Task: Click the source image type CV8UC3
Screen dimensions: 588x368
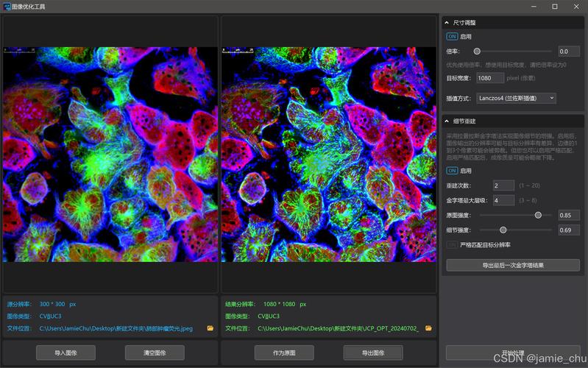Action: [50, 316]
